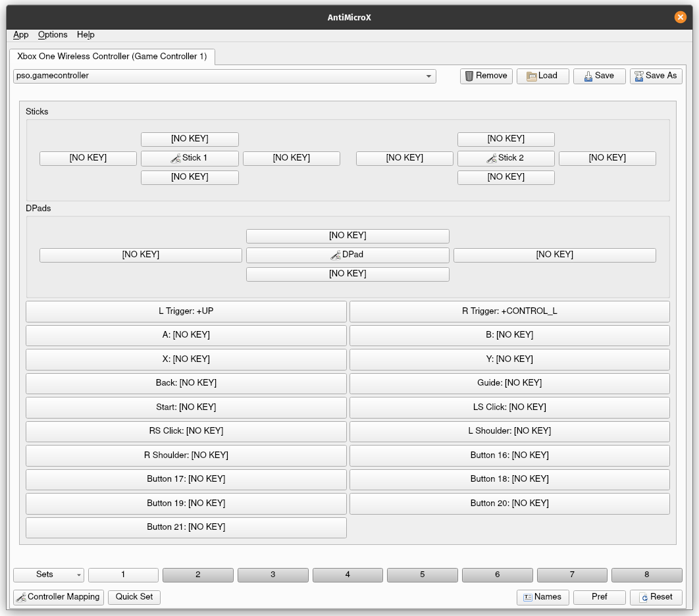Switch to set 1

[124, 575]
